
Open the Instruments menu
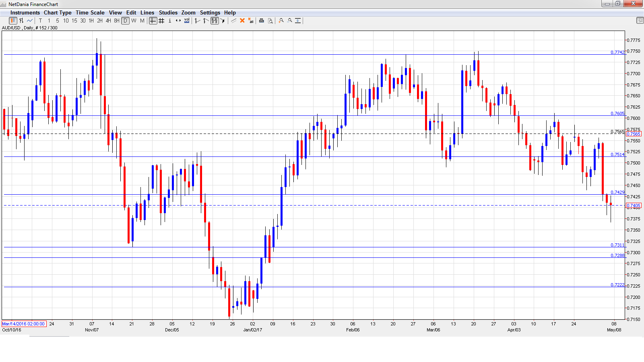click(x=25, y=12)
